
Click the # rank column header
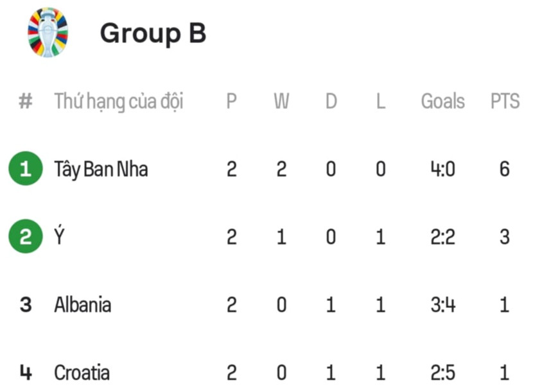point(26,101)
